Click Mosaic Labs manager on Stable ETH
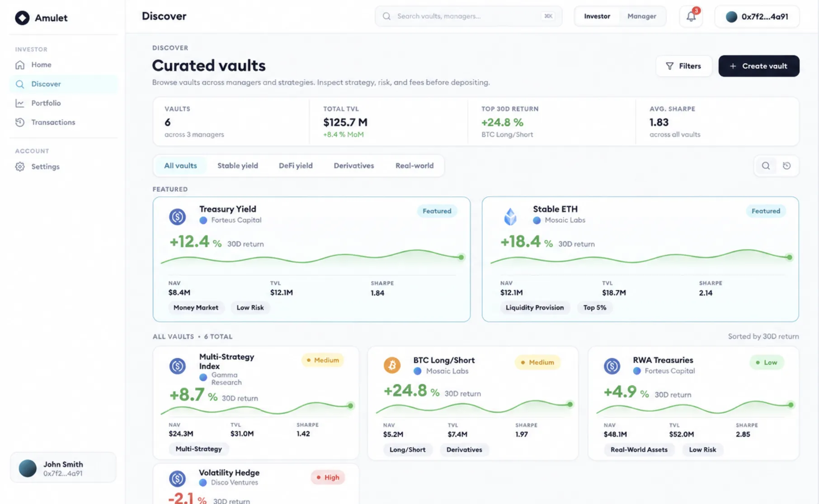This screenshot has width=819, height=504. (x=565, y=220)
